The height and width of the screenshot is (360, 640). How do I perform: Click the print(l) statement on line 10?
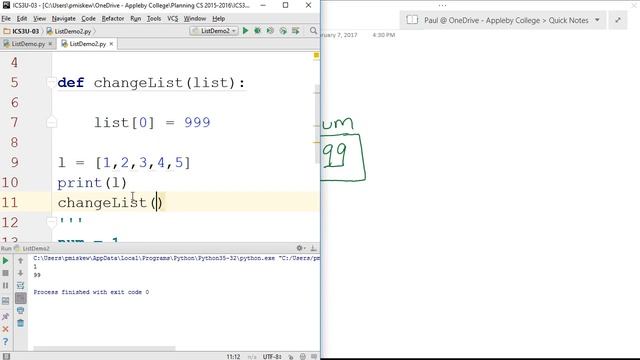[92, 182]
